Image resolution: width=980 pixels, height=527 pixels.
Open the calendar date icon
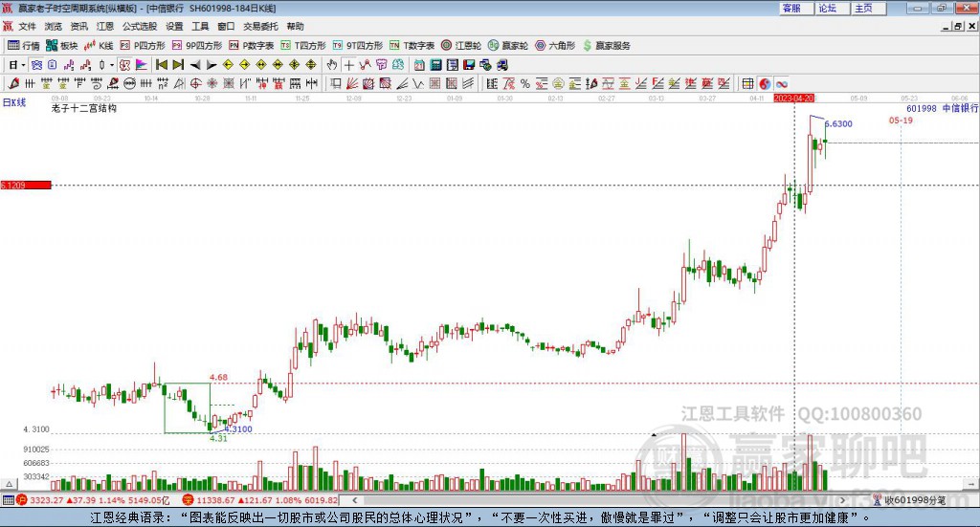[x=419, y=65]
